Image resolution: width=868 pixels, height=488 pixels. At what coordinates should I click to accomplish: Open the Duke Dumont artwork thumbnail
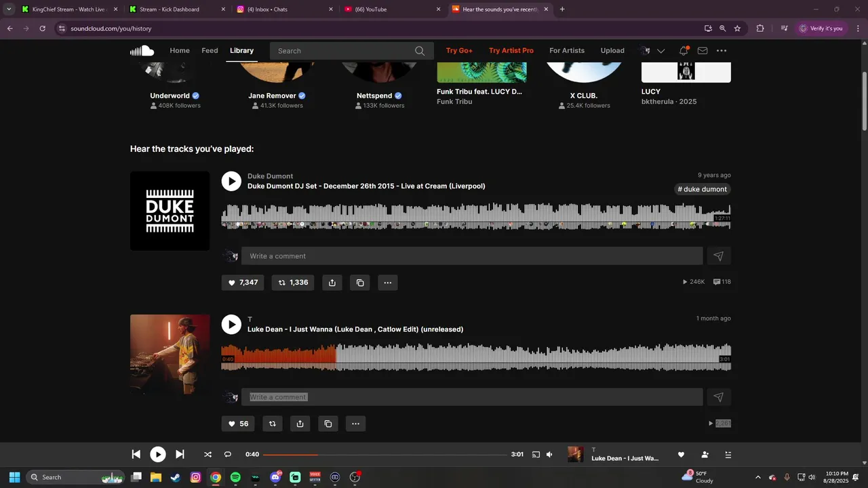click(x=170, y=211)
